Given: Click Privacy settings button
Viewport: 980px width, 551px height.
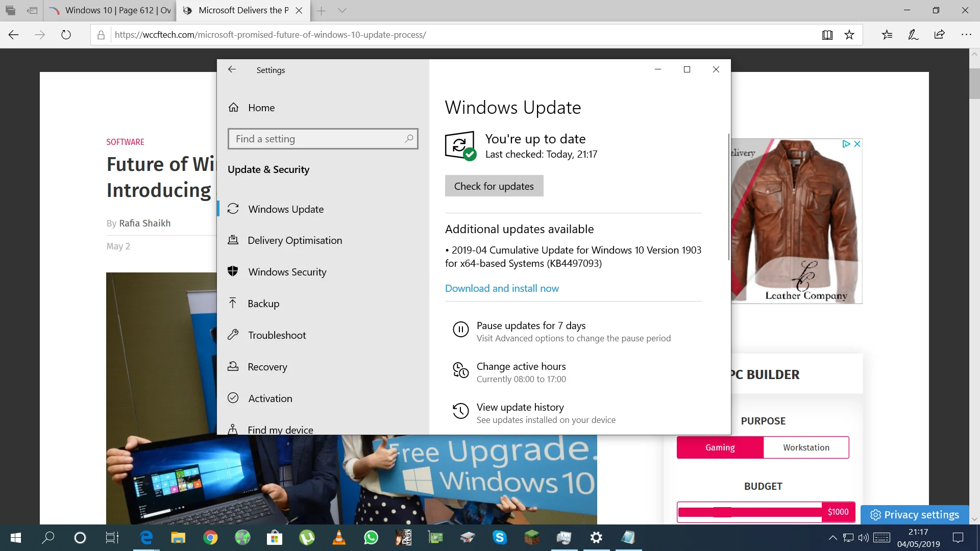Looking at the screenshot, I should [x=915, y=515].
